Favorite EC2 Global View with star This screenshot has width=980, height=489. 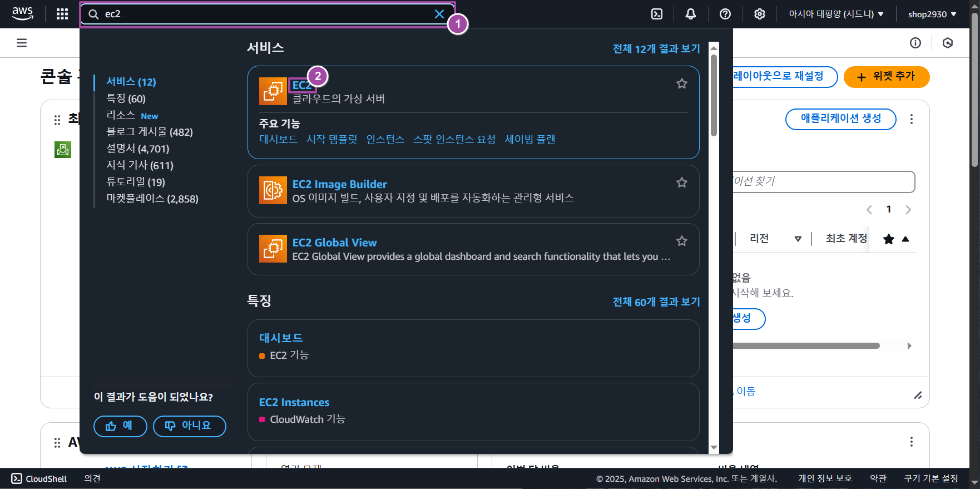pos(682,241)
